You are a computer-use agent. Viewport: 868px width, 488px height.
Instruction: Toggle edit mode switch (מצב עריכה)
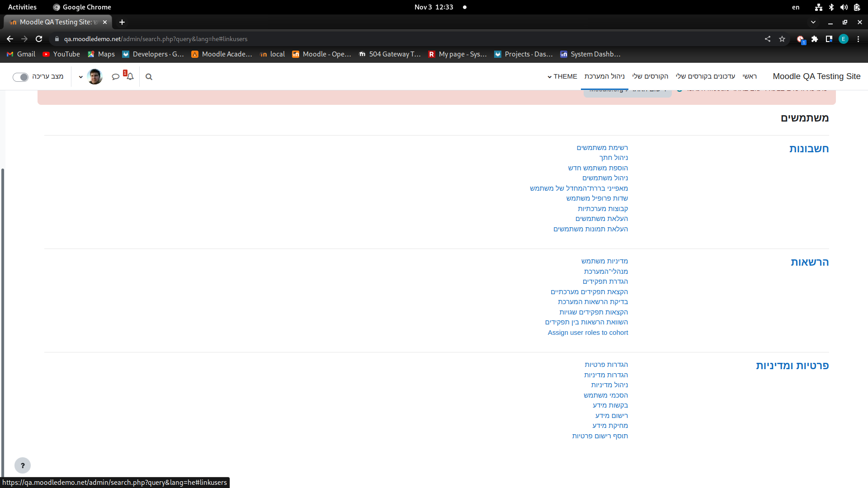tap(20, 77)
